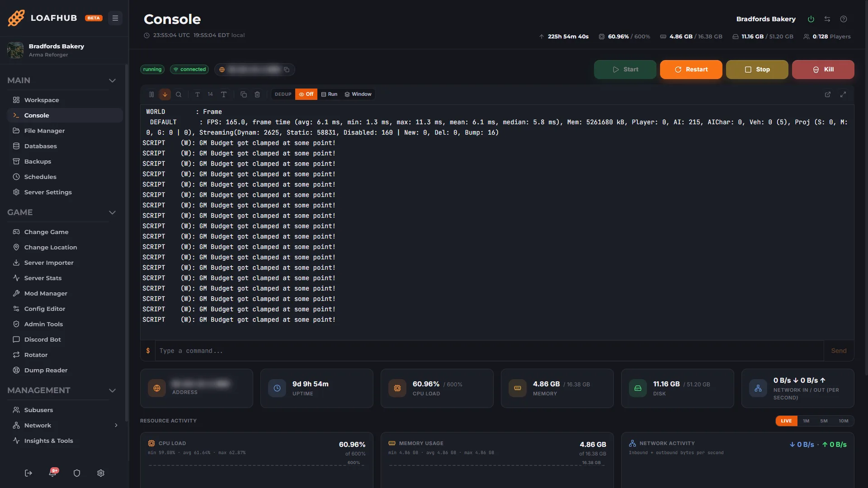The width and height of the screenshot is (868, 488).
Task: Open Server Settings
Action: [x=65, y=192]
